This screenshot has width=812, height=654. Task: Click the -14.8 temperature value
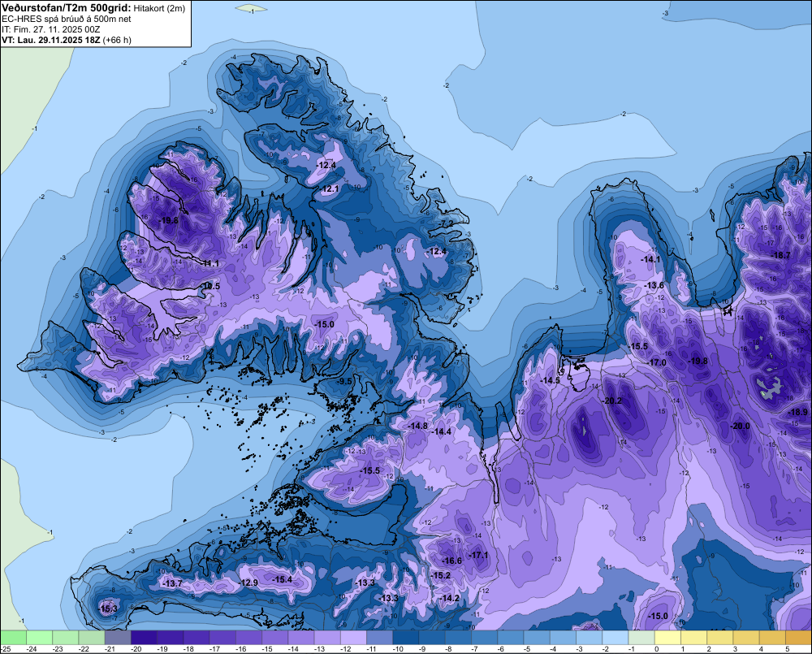pos(418,426)
